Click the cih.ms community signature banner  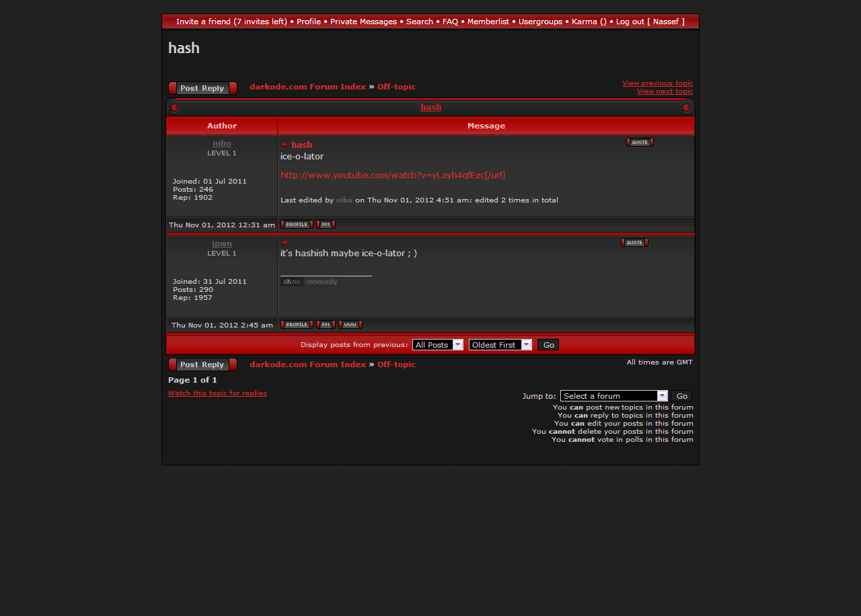coord(309,282)
